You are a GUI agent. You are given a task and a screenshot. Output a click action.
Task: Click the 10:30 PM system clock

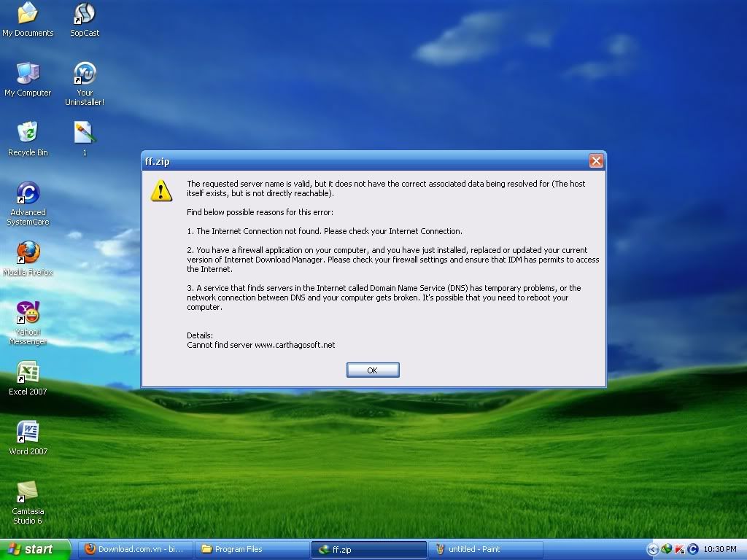720,549
